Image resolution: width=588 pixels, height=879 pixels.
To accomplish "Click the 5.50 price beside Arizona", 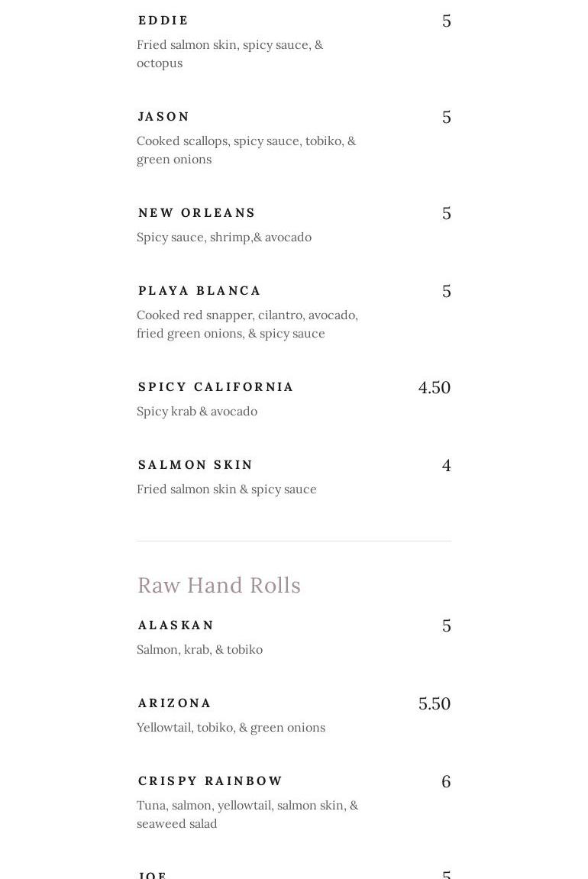I will (434, 703).
